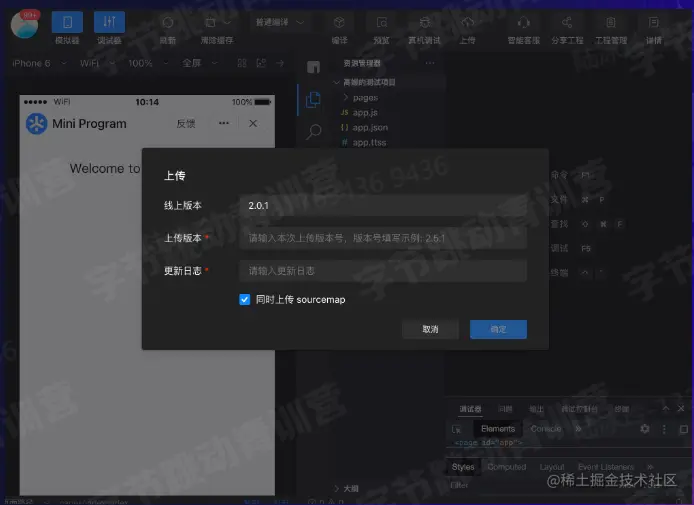The width and height of the screenshot is (694, 505).
Task: Open the 智能客服 customer service headset icon
Action: (x=524, y=22)
